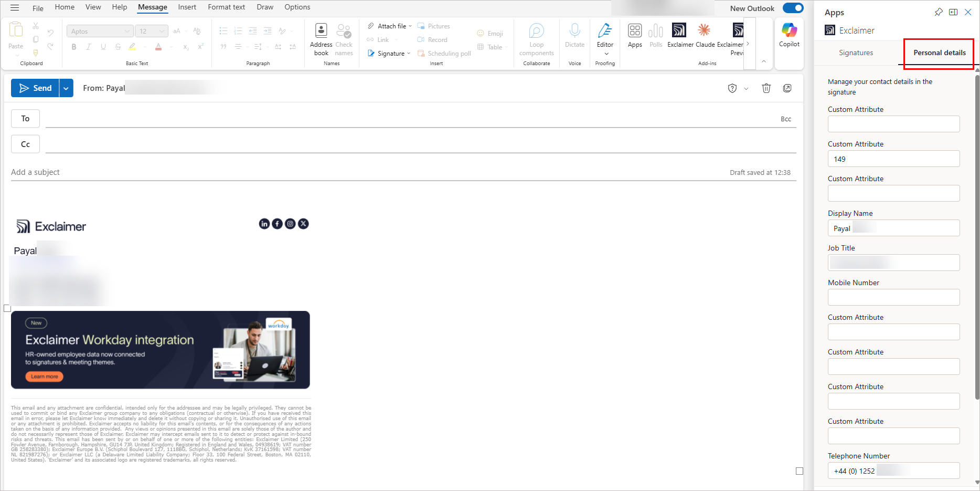
Task: Click the Mobile Number field
Action: (893, 298)
